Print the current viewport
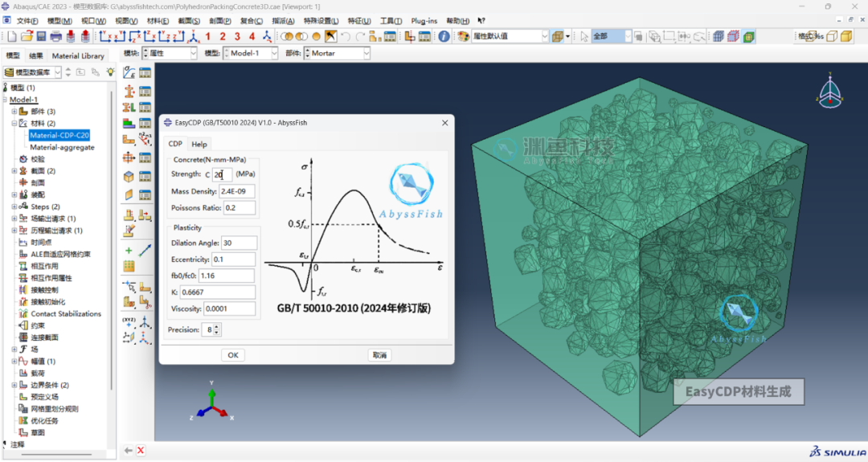This screenshot has width=868, height=462. pos(56,36)
